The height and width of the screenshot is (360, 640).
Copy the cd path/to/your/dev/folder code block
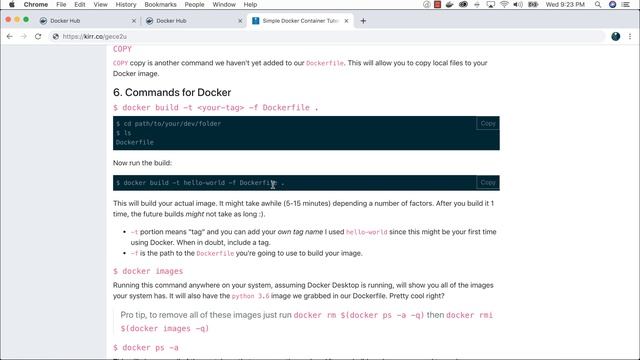(x=488, y=123)
